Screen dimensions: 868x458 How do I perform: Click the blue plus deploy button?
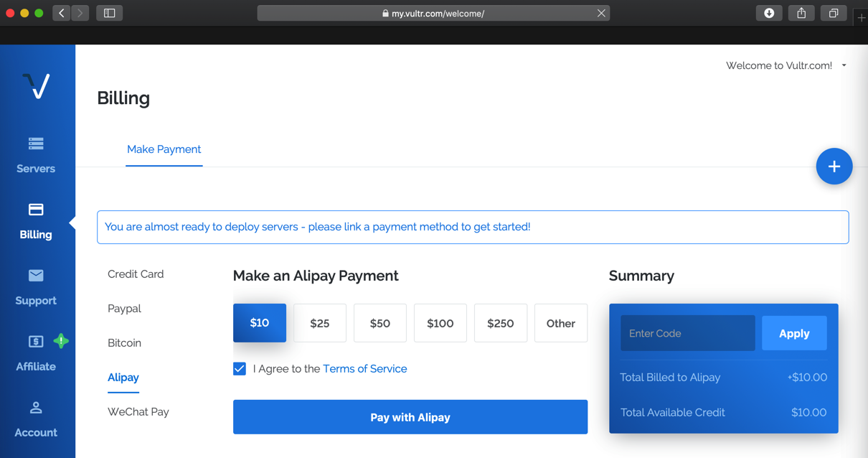coord(834,167)
